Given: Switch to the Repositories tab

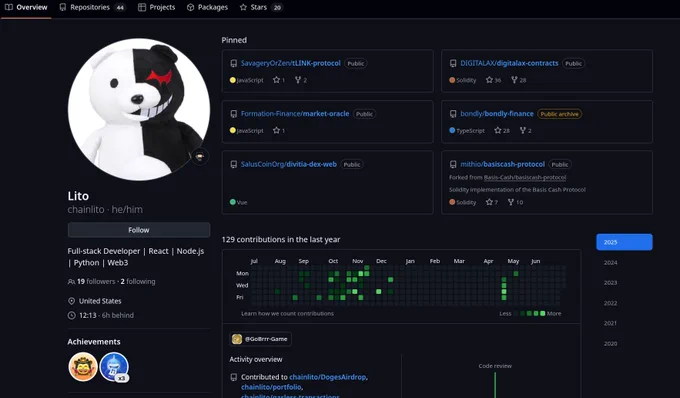Looking at the screenshot, I should [92, 7].
